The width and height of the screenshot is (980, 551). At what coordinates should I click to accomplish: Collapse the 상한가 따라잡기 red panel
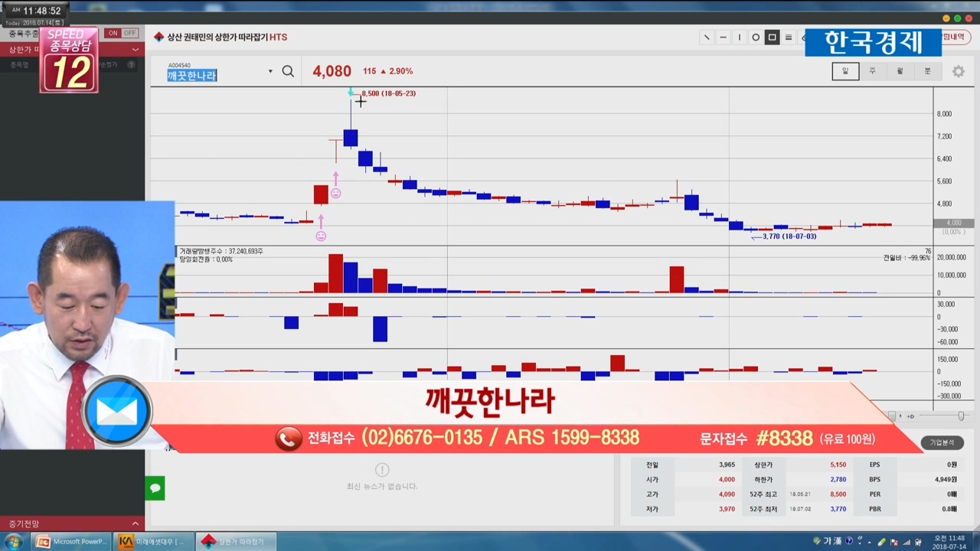tap(136, 50)
